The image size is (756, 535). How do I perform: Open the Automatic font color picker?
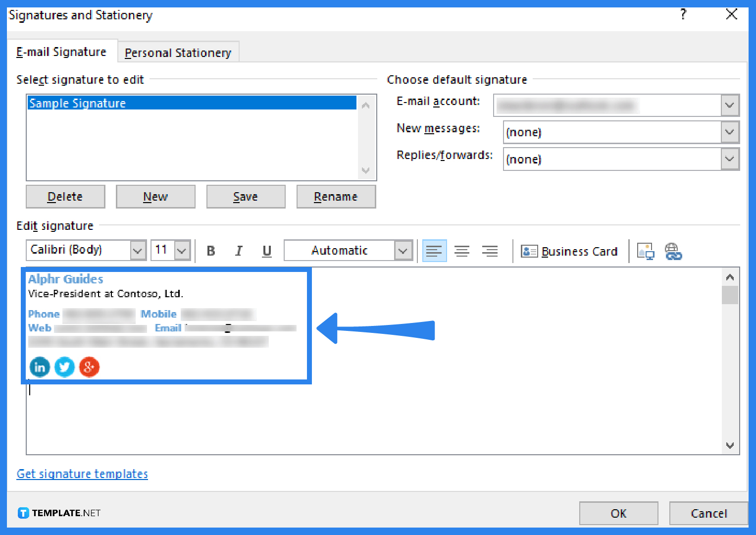tap(403, 250)
